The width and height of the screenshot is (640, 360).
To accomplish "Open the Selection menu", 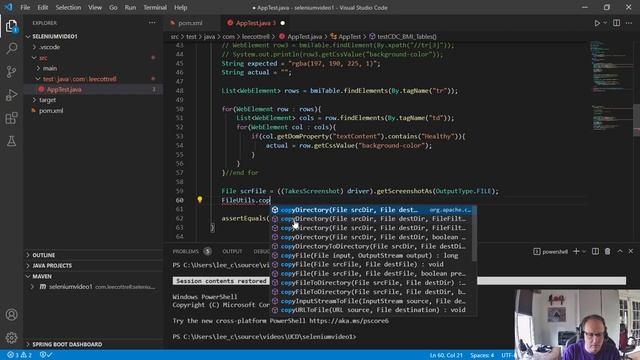I will [x=68, y=7].
